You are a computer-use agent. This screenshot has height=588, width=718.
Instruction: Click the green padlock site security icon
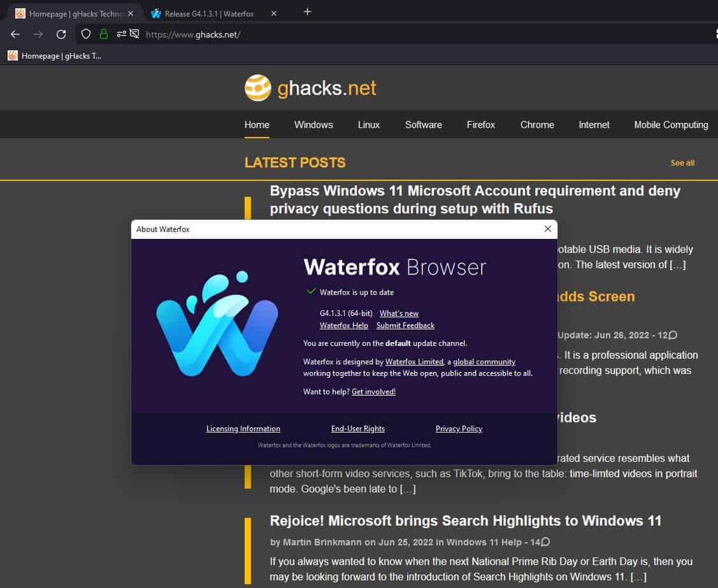coord(103,34)
